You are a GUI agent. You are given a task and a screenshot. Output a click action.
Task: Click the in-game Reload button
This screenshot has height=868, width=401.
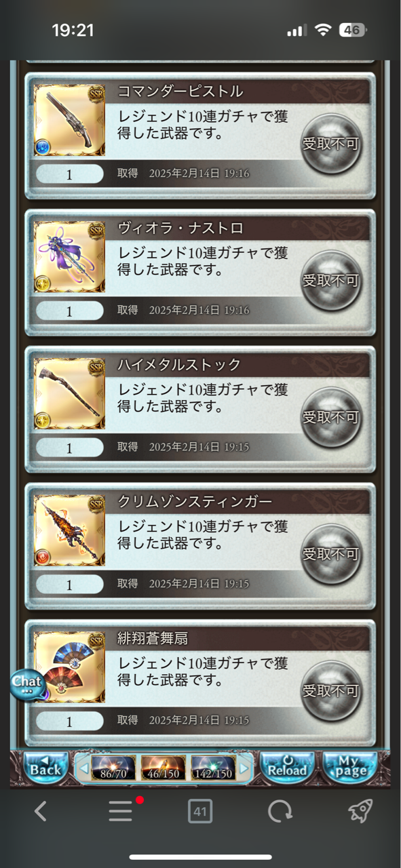click(x=287, y=768)
